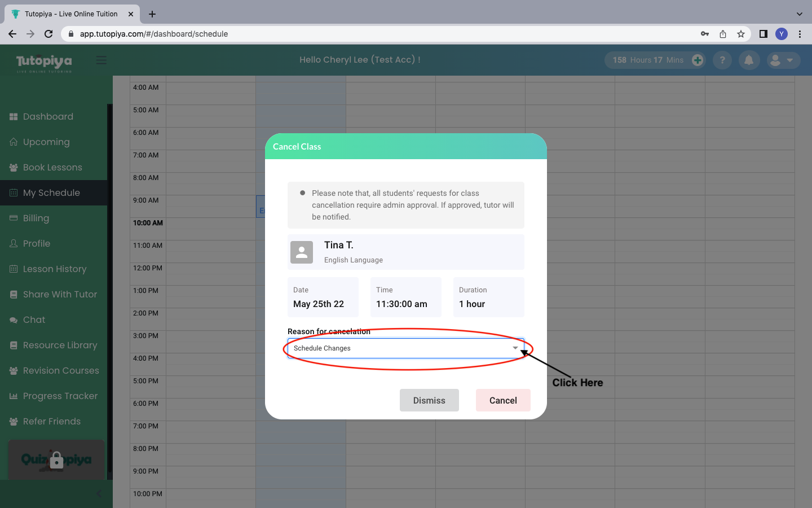Bookmark this page with the star icon
This screenshot has height=508, width=812.
click(x=741, y=34)
